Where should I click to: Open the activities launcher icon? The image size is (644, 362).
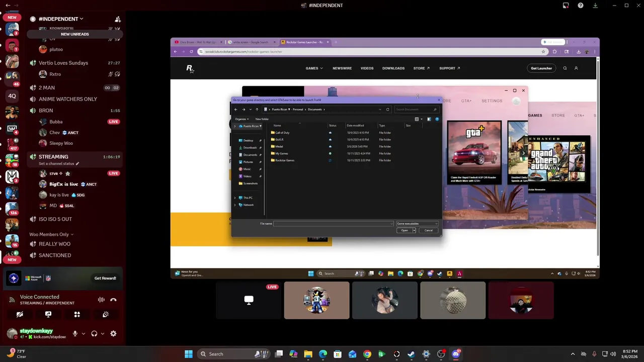[x=77, y=314]
